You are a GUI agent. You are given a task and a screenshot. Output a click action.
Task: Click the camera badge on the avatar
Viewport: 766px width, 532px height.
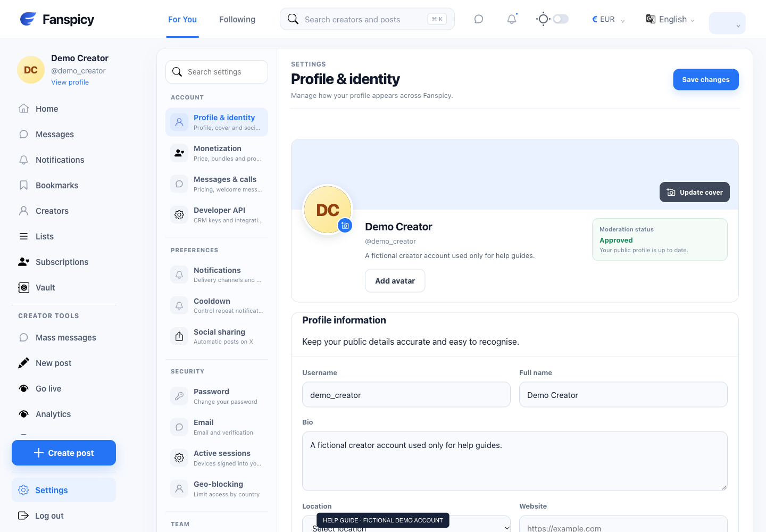345,226
